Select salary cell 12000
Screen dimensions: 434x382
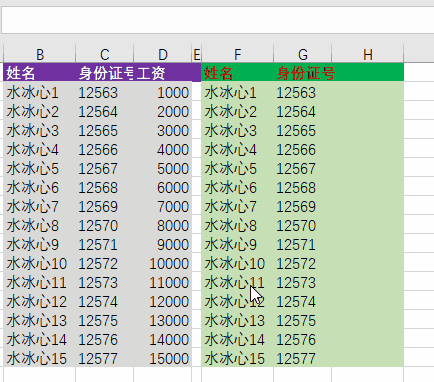[163, 301]
